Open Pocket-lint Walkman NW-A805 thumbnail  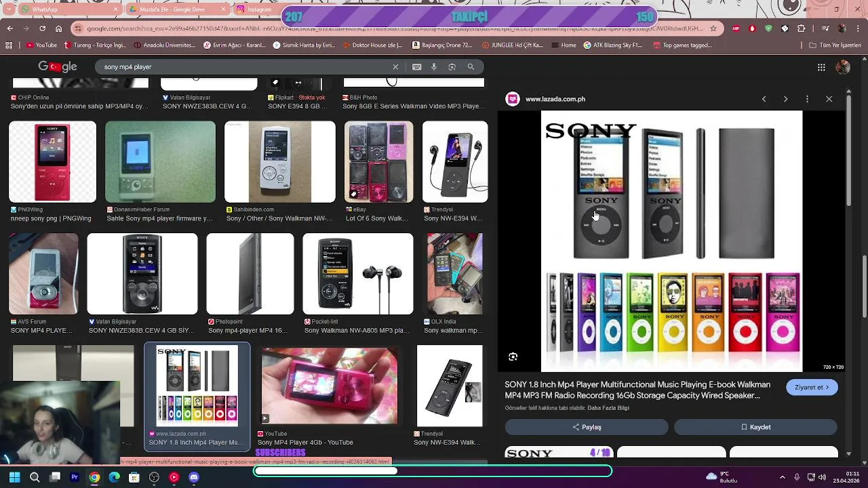tap(357, 274)
